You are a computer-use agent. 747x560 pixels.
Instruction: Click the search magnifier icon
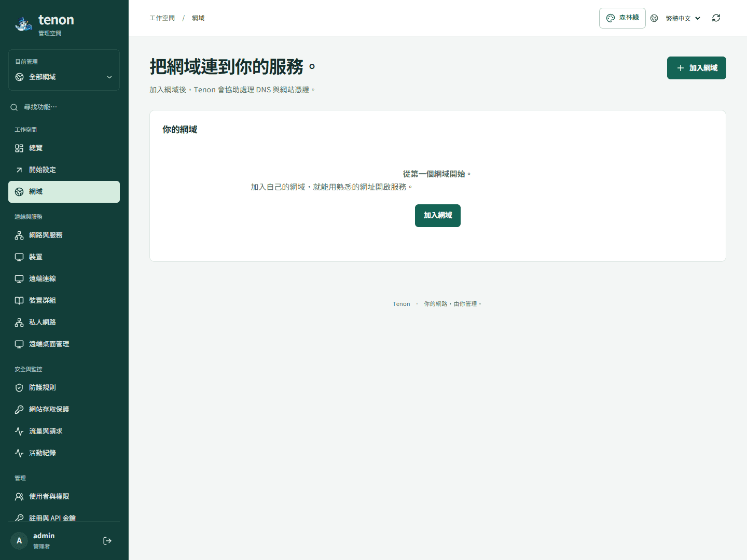[14, 107]
